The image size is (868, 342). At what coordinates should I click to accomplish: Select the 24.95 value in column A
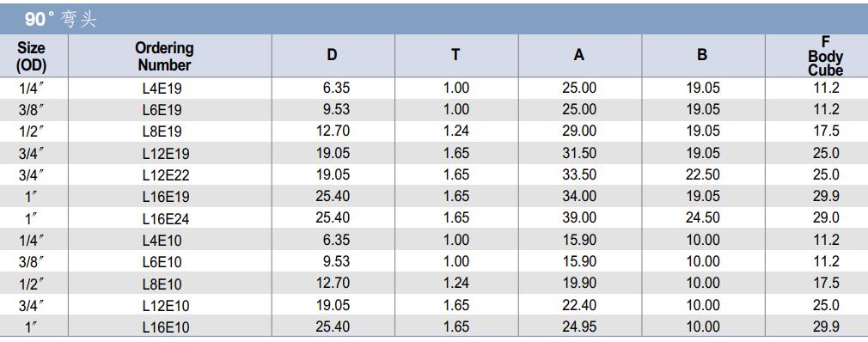(x=579, y=327)
